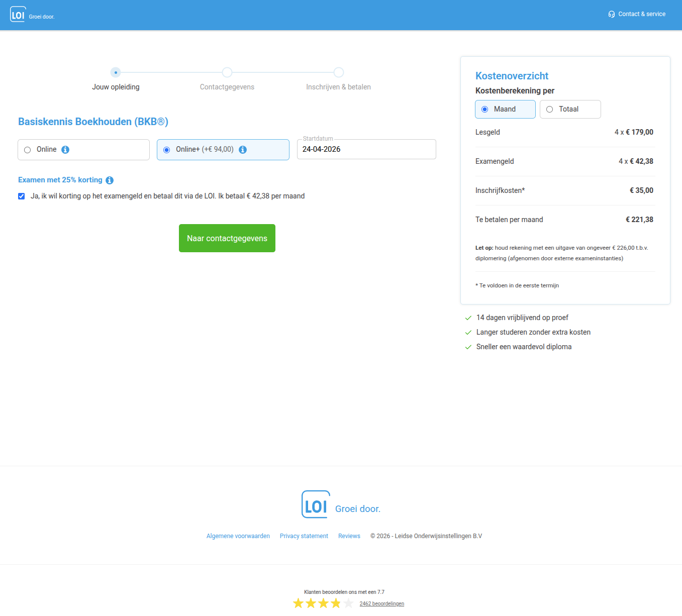
Task: Click the Startdatum date field
Action: point(366,149)
